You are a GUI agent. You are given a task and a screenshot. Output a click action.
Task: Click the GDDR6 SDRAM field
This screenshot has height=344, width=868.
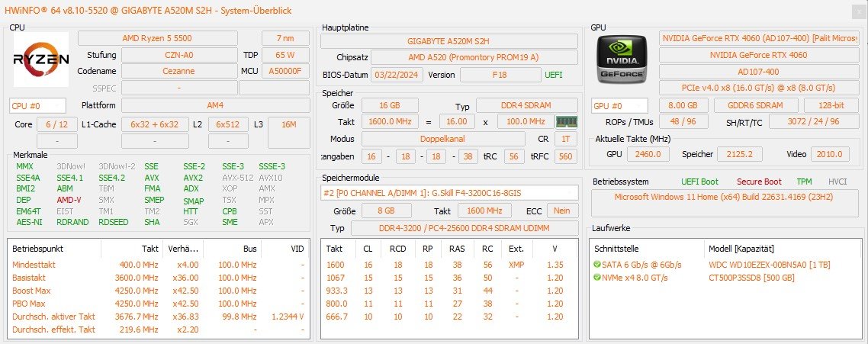[756, 105]
